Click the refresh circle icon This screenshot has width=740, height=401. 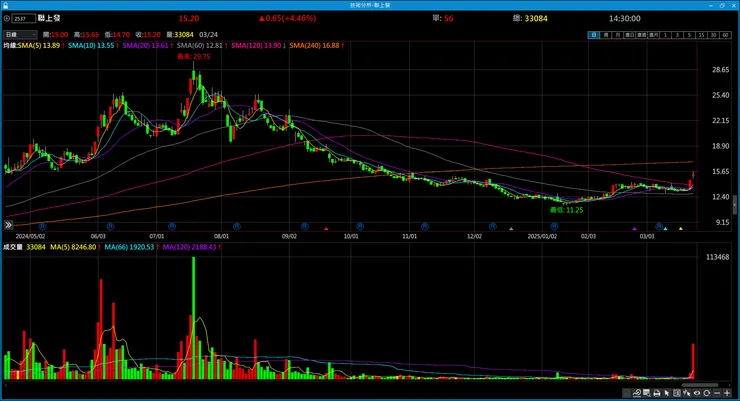707,393
